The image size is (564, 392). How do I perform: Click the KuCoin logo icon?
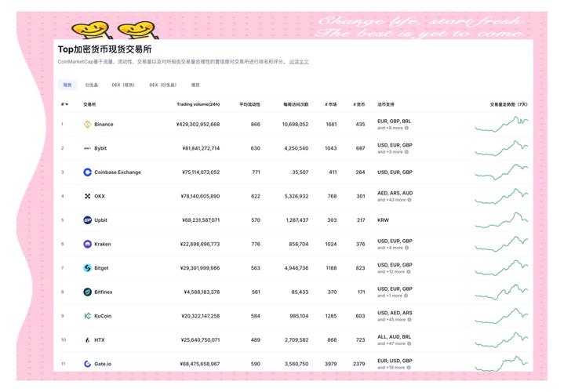(87, 316)
